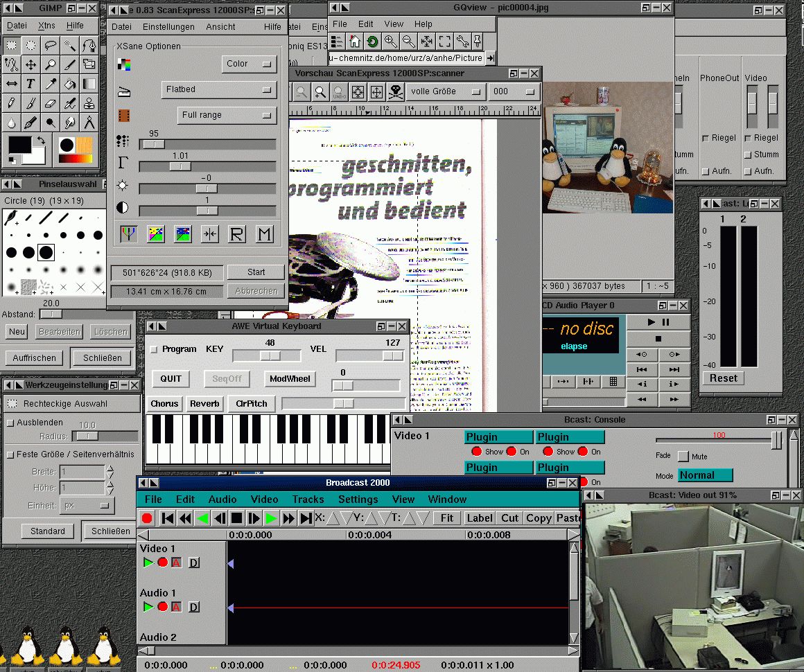This screenshot has width=804, height=672.
Task: Click the home icon in GQview toolbar
Action: [x=354, y=42]
